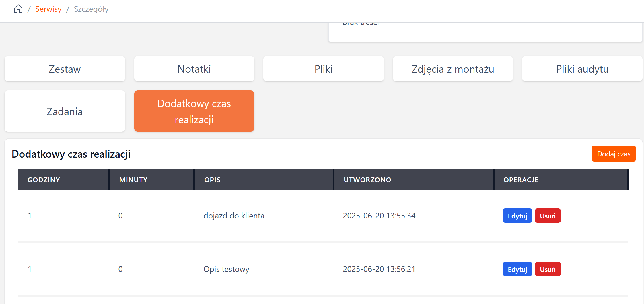The width and height of the screenshot is (644, 304).
Task: Open the Serwisy breadcrumb link
Action: [48, 9]
